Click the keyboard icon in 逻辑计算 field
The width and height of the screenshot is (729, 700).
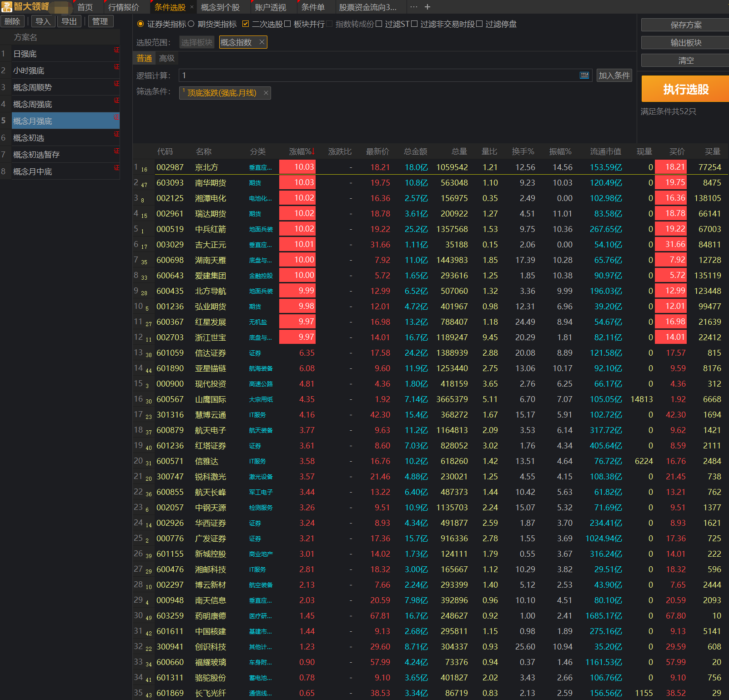click(x=584, y=76)
